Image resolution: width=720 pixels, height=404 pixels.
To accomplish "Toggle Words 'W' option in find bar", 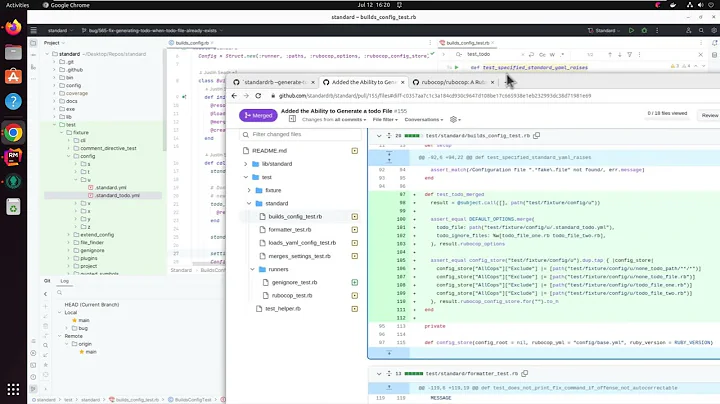I will [552, 55].
